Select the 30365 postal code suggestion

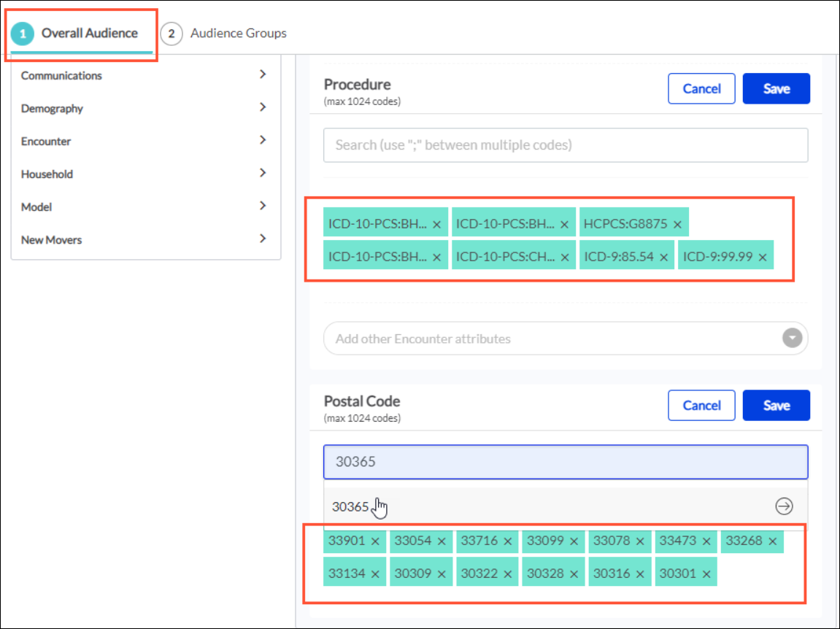tap(351, 506)
